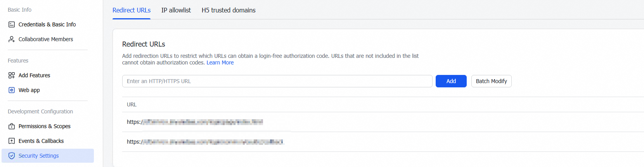Select the first redirect URL row
The width and height of the screenshot is (644, 167).
[195, 122]
